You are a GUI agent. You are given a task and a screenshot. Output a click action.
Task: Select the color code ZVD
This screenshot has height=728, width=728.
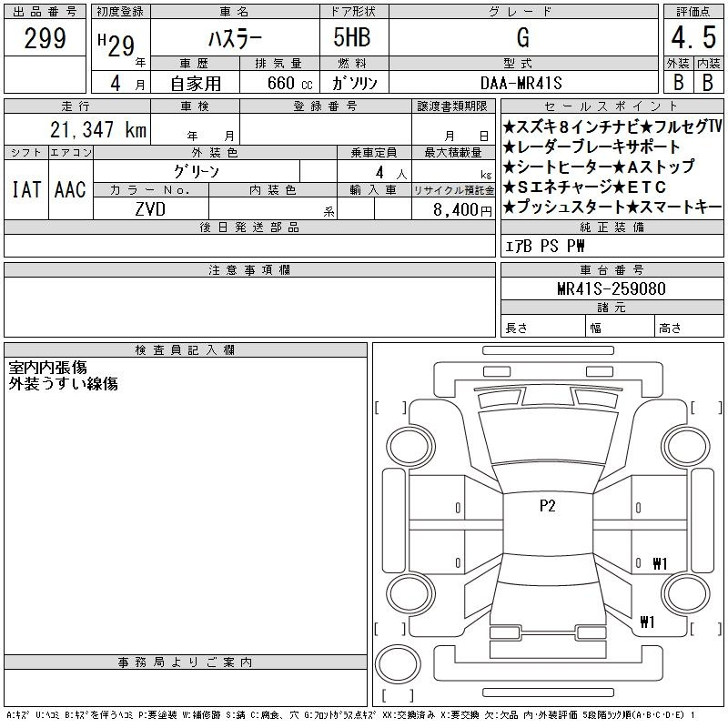[150, 208]
